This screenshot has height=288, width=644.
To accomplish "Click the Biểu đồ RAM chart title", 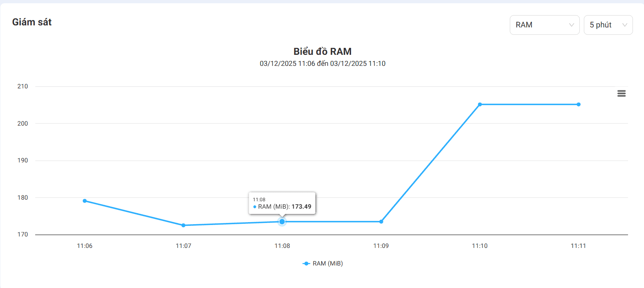I will [x=322, y=52].
